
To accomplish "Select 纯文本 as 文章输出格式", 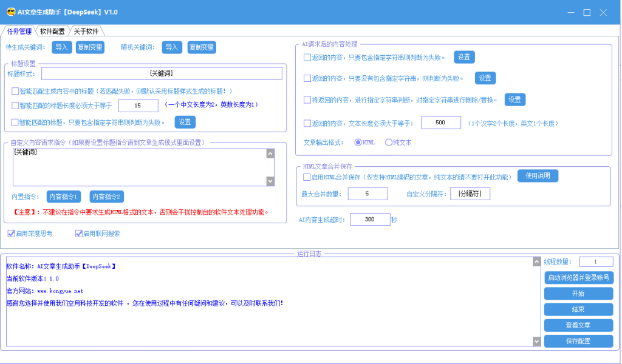I will (x=389, y=143).
